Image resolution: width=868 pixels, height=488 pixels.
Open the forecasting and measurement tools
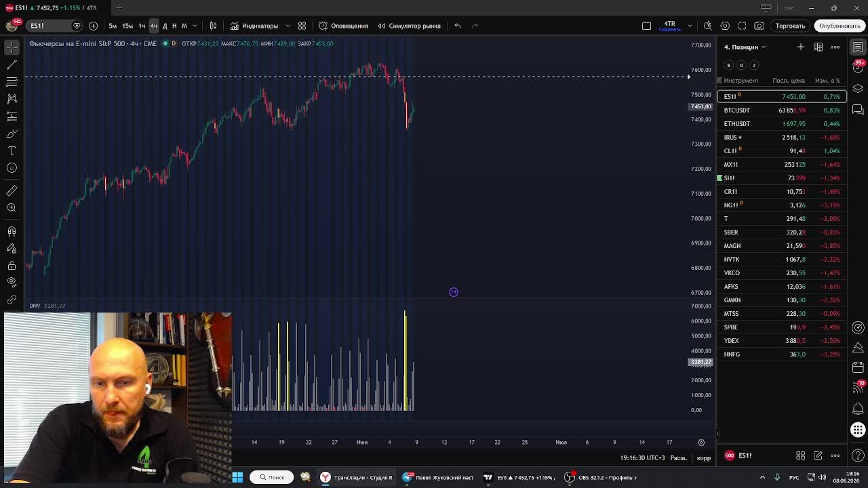pyautogui.click(x=12, y=117)
